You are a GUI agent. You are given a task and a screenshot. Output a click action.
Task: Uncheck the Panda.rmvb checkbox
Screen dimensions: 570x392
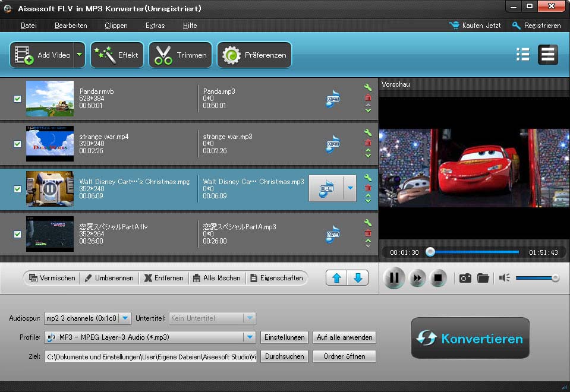(17, 99)
